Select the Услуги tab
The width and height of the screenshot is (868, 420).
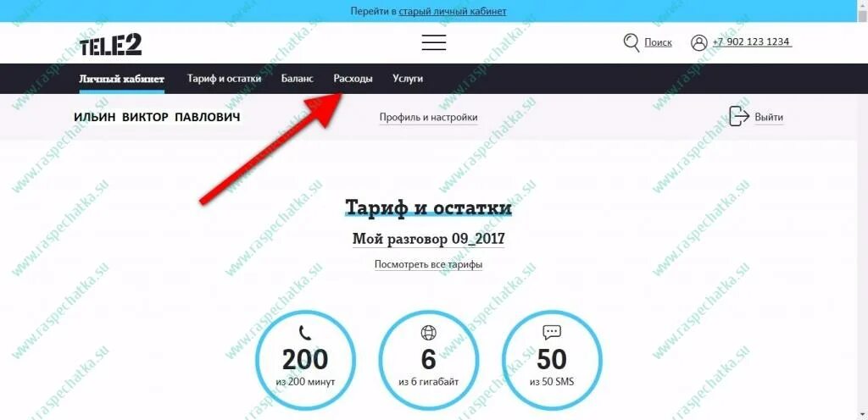click(408, 79)
